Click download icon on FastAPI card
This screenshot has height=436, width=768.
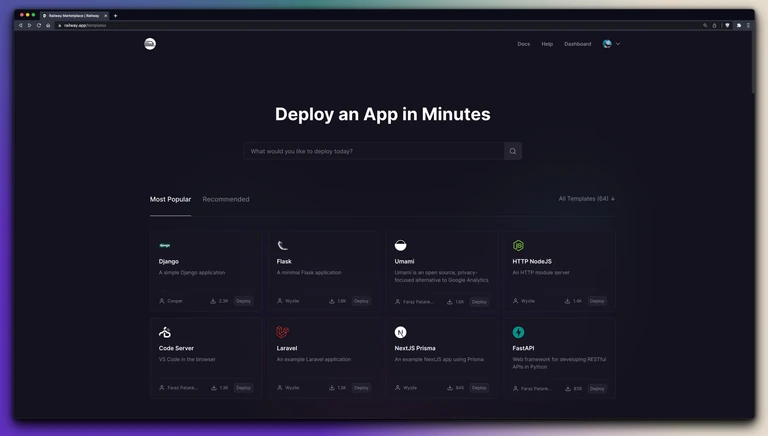point(568,389)
